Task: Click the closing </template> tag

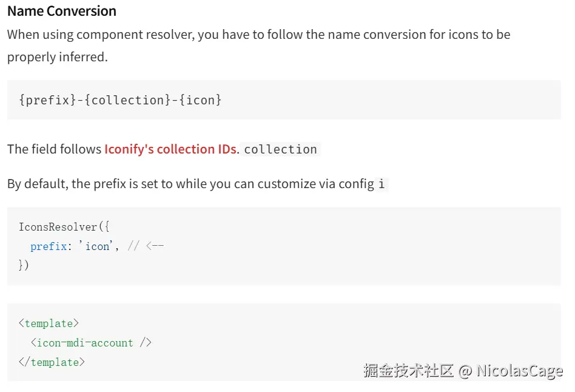Action: coord(52,362)
